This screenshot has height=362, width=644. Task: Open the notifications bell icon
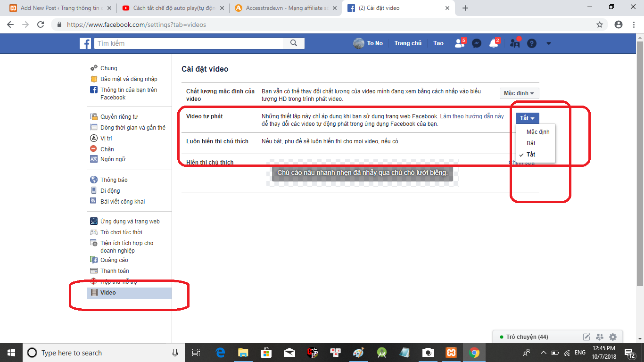click(493, 43)
